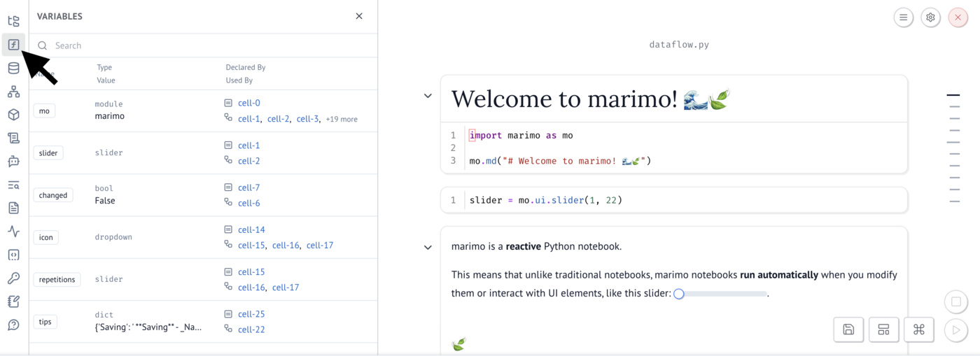
Task: Open the tracing activity pulse icon
Action: (x=13, y=232)
